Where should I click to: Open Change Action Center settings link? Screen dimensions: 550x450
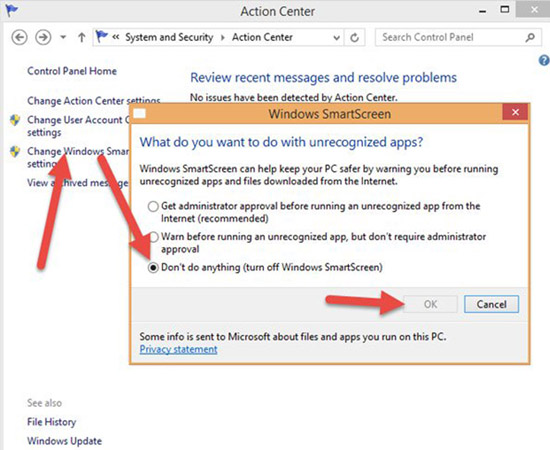pyautogui.click(x=94, y=101)
